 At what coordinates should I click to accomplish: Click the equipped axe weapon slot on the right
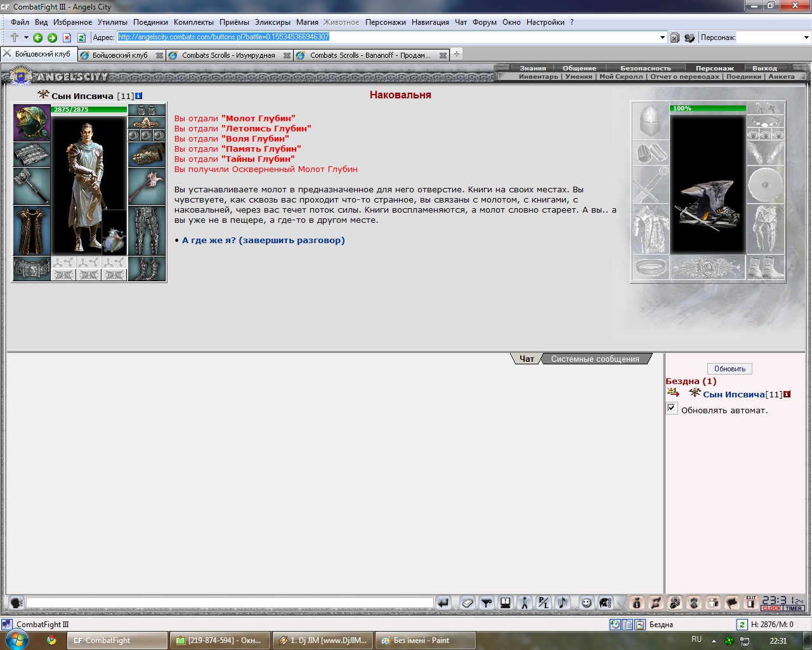[147, 186]
